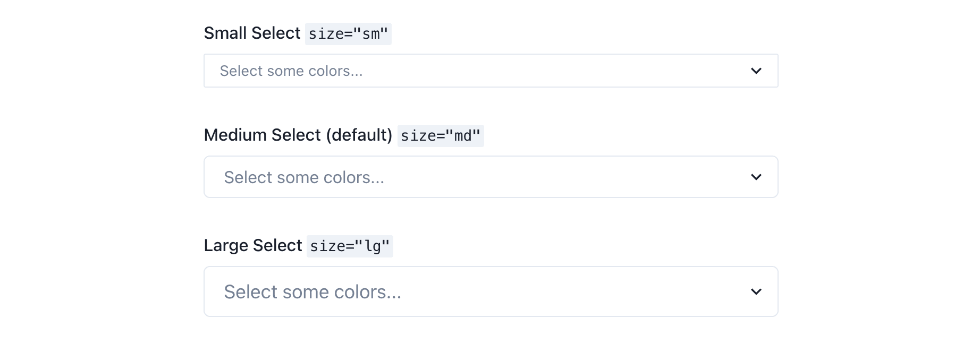Click the Medium Select (default) heading

point(298,135)
